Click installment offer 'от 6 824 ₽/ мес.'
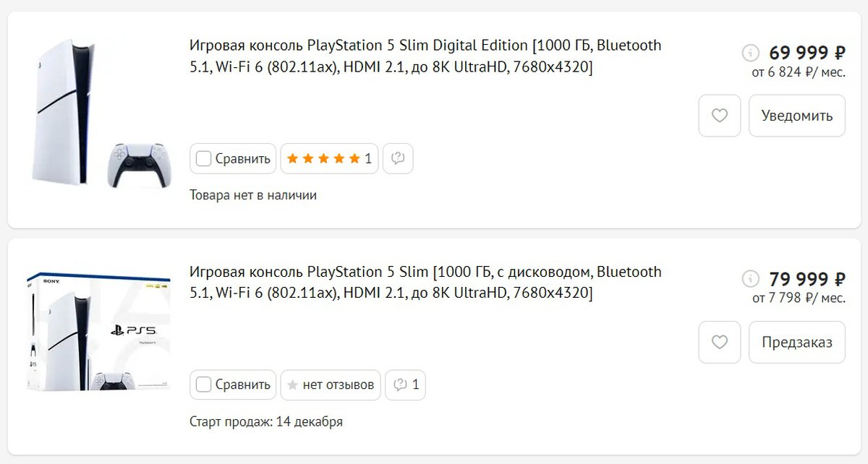The width and height of the screenshot is (868, 464). (x=799, y=72)
